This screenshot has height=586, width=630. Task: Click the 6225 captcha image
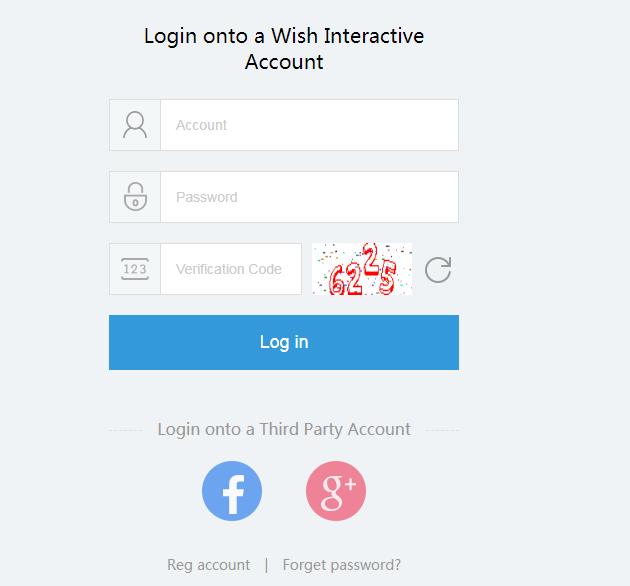click(x=362, y=269)
